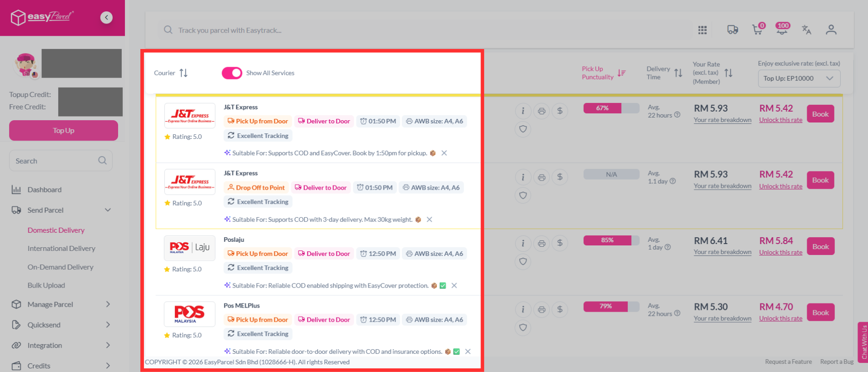
Task: Book the J&T Express Pick Up service
Action: click(x=820, y=114)
